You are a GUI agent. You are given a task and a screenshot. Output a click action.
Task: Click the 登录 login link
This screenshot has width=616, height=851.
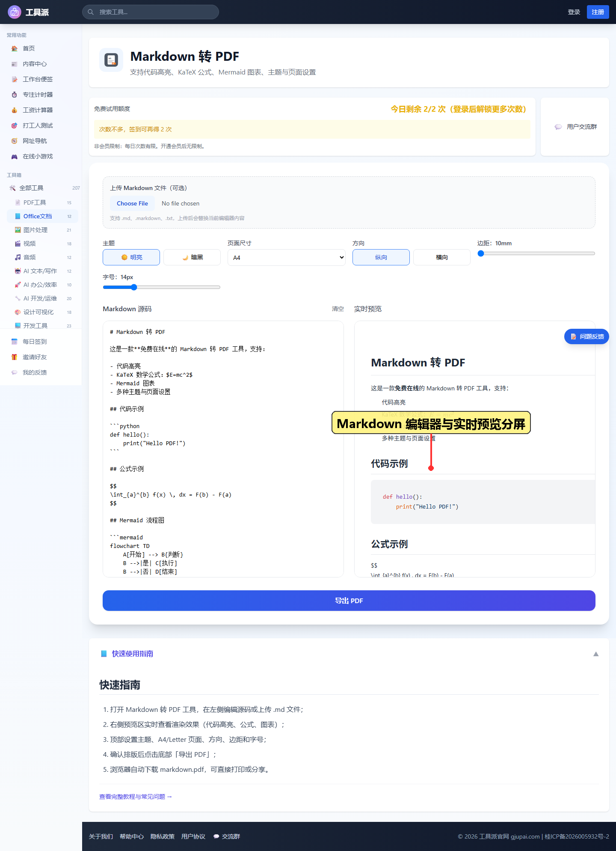(574, 12)
